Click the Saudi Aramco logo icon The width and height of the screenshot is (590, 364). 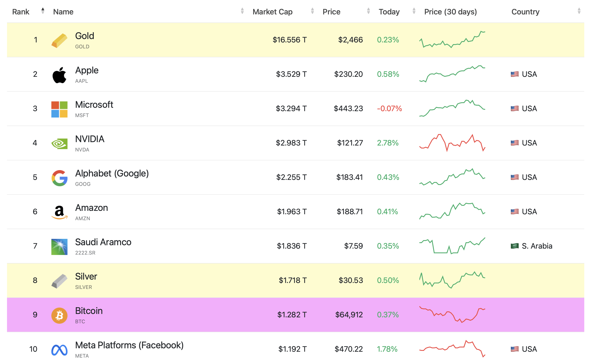(59, 247)
